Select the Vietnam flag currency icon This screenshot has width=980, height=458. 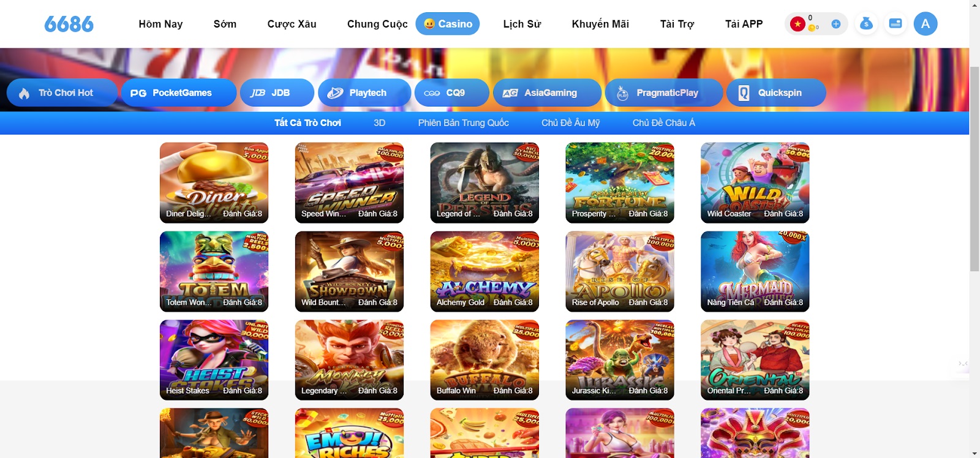tap(797, 24)
